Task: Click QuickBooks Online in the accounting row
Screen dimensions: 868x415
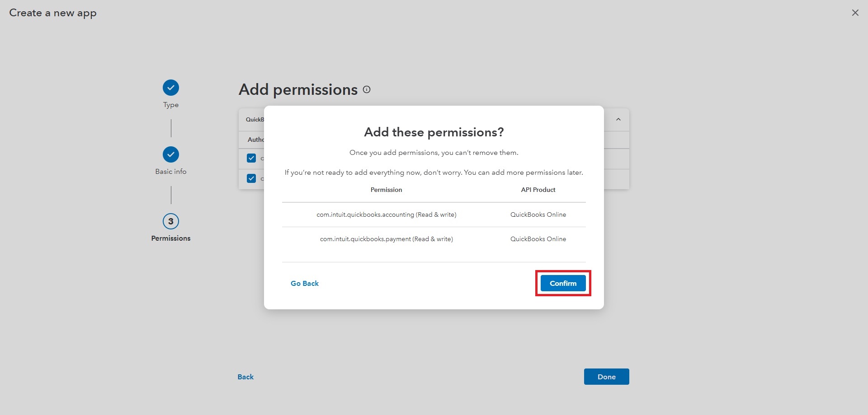Action: coord(538,214)
